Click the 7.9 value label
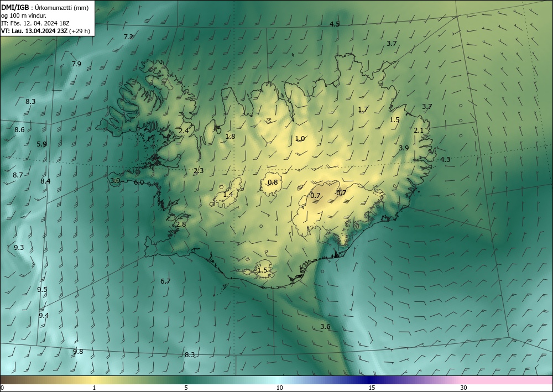 coord(76,64)
